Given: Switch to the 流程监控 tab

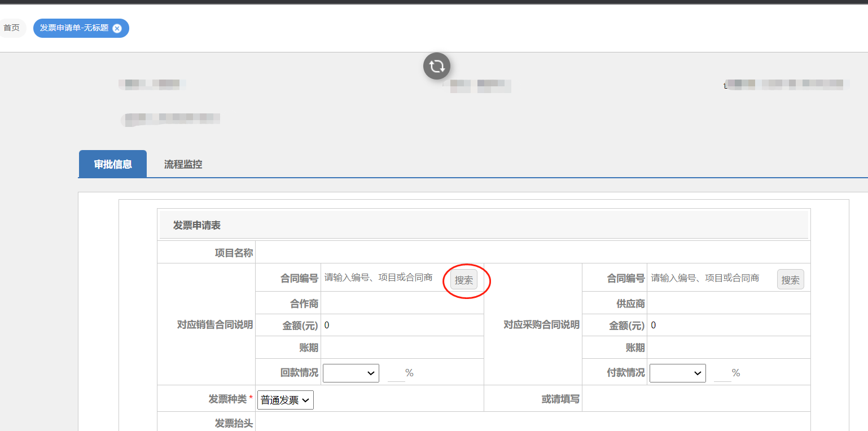Looking at the screenshot, I should 183,164.
